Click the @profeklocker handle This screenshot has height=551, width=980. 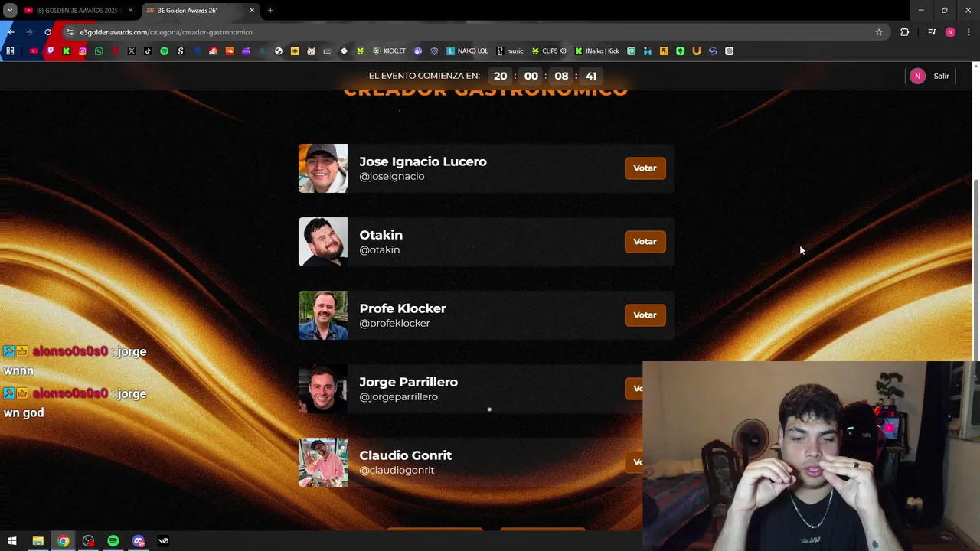(x=394, y=323)
